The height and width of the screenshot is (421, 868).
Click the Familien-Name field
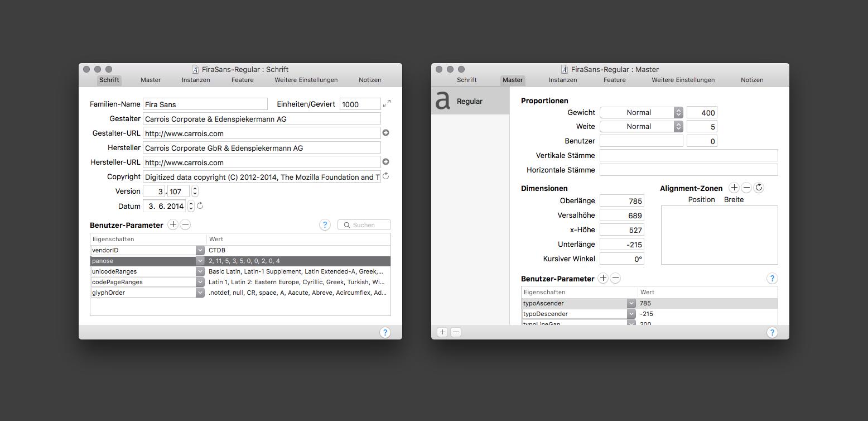pos(205,104)
